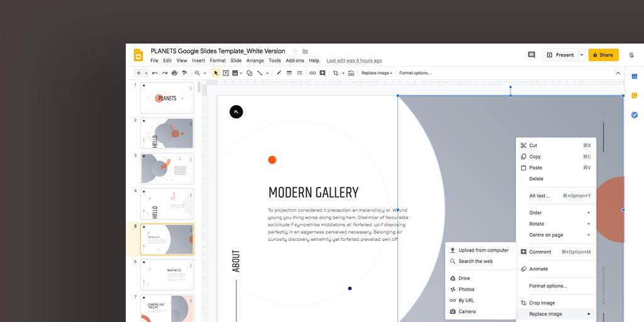Choose Crop image in the context menu
Screen dimensions: 644x322
(556, 303)
